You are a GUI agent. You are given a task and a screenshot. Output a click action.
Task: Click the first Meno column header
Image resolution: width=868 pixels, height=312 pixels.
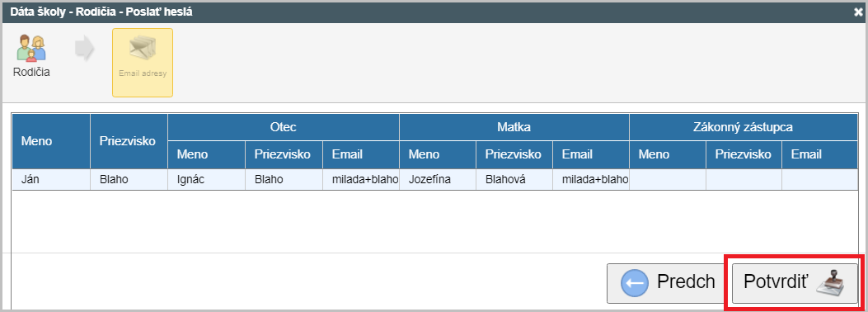tap(51, 141)
